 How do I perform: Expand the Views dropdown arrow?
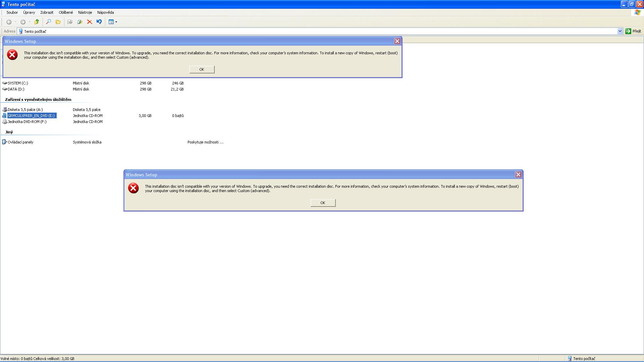coord(116,22)
